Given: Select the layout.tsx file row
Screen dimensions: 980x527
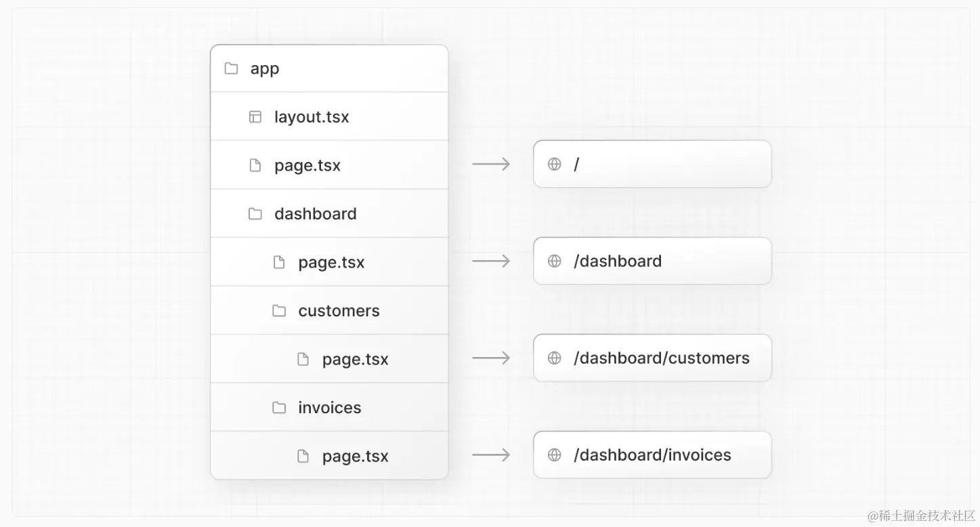Looking at the screenshot, I should pos(312,117).
